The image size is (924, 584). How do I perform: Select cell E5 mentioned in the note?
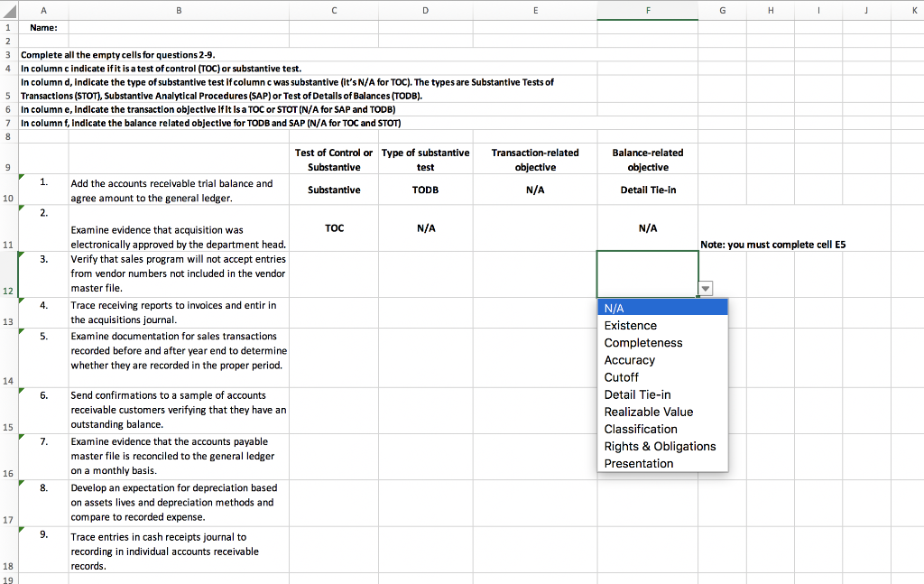(536, 88)
